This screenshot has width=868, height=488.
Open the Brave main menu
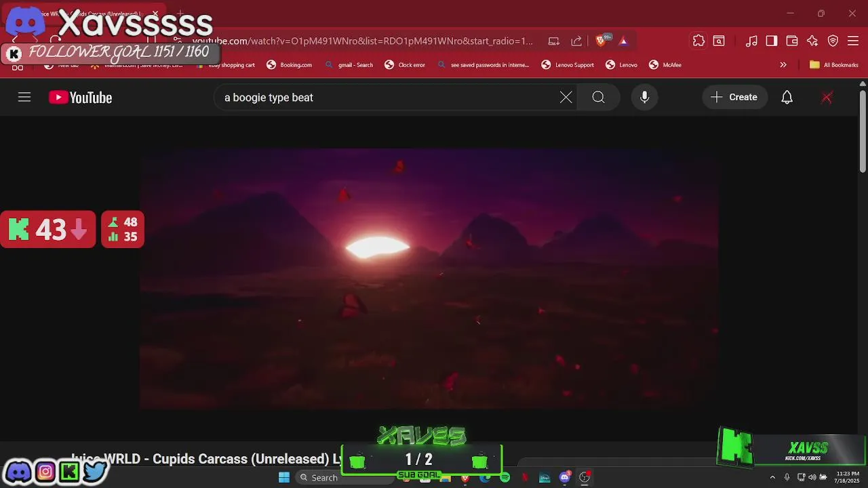[x=853, y=41]
